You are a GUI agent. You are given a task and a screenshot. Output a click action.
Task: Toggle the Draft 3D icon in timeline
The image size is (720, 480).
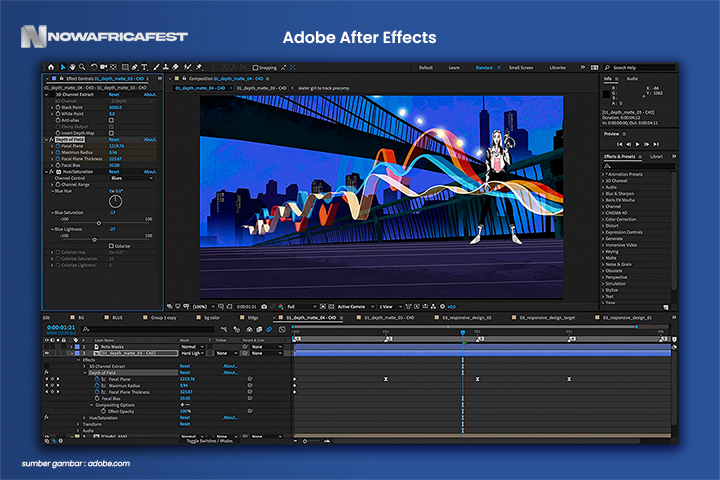[237, 329]
